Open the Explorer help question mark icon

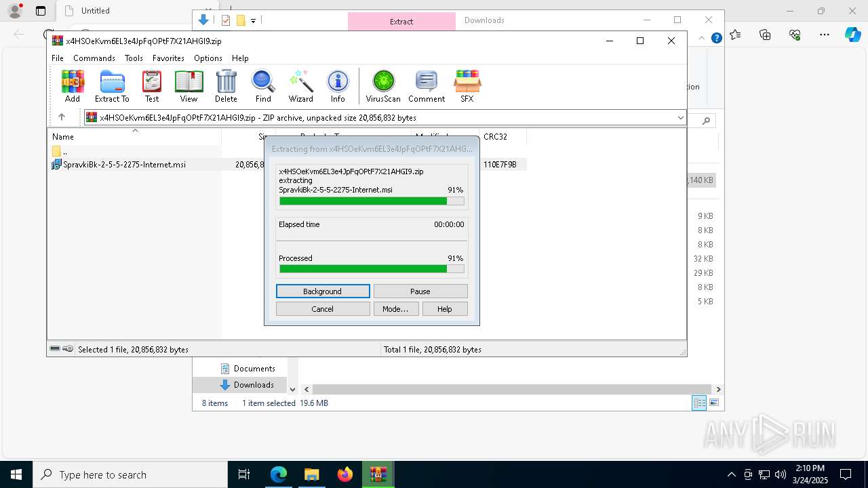(716, 39)
